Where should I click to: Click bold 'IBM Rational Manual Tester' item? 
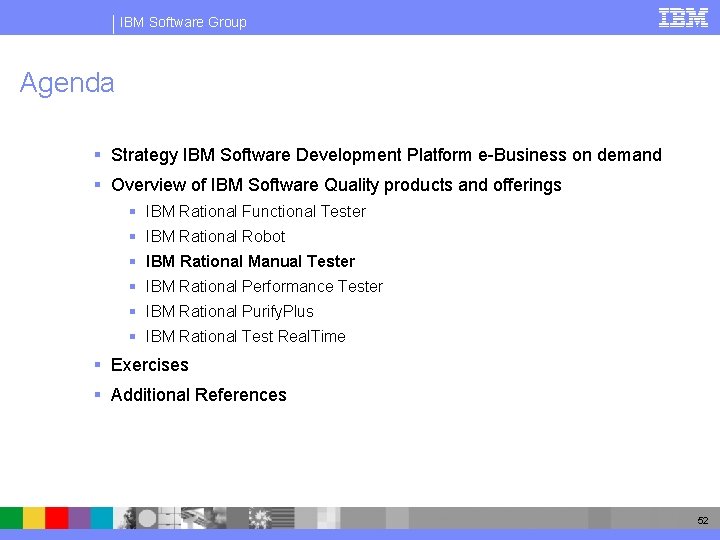250,261
